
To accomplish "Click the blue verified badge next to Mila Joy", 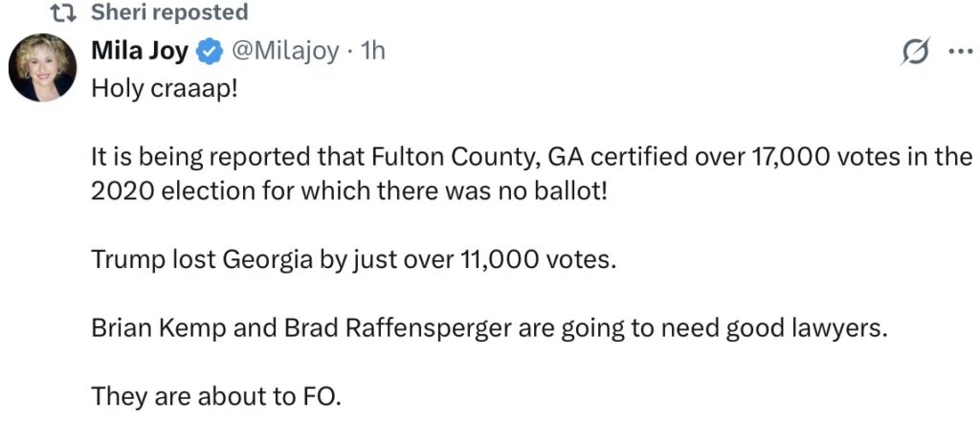I will pos(208,52).
